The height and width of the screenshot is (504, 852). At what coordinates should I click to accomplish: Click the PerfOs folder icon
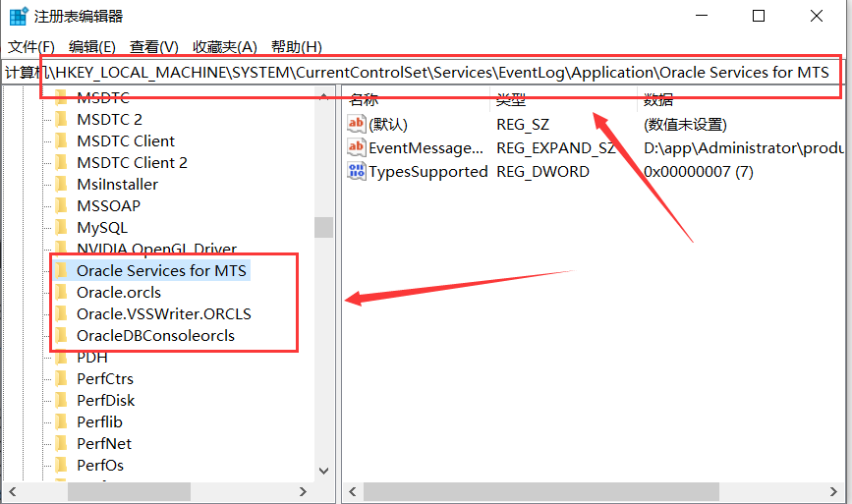point(61,466)
